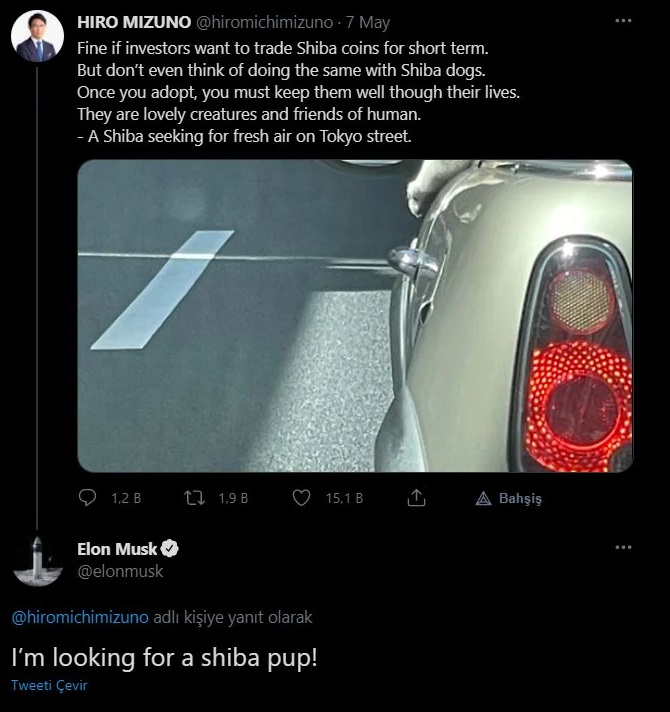Open more options on Hiro Mizuno's tweet
This screenshot has height=712, width=670.
point(623,21)
